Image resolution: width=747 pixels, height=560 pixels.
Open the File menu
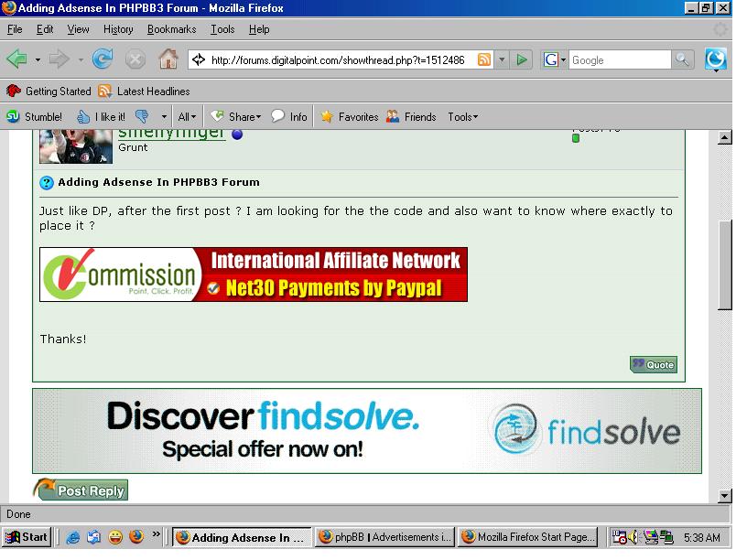click(15, 29)
